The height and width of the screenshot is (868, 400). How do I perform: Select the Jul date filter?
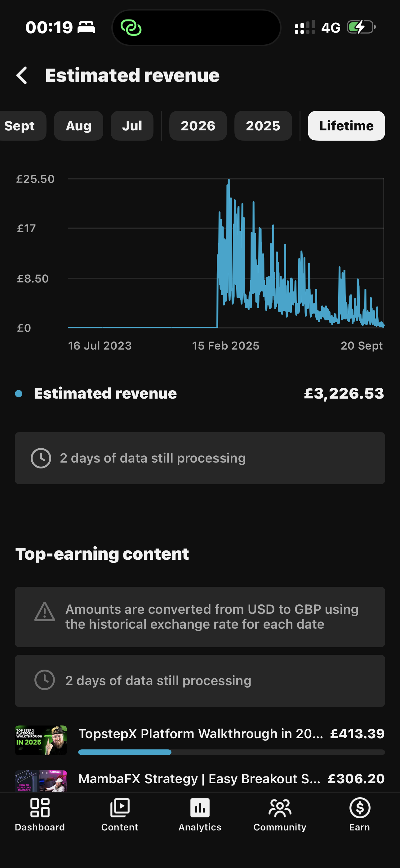coord(132,126)
